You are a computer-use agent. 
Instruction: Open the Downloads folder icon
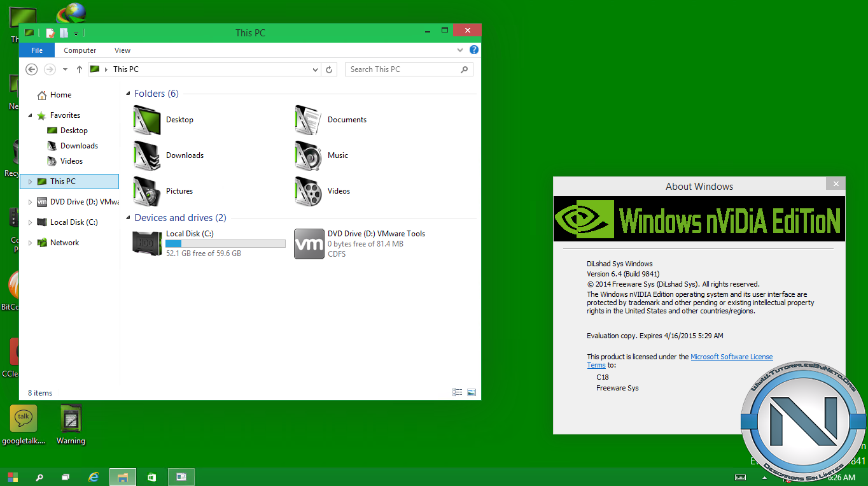point(147,155)
